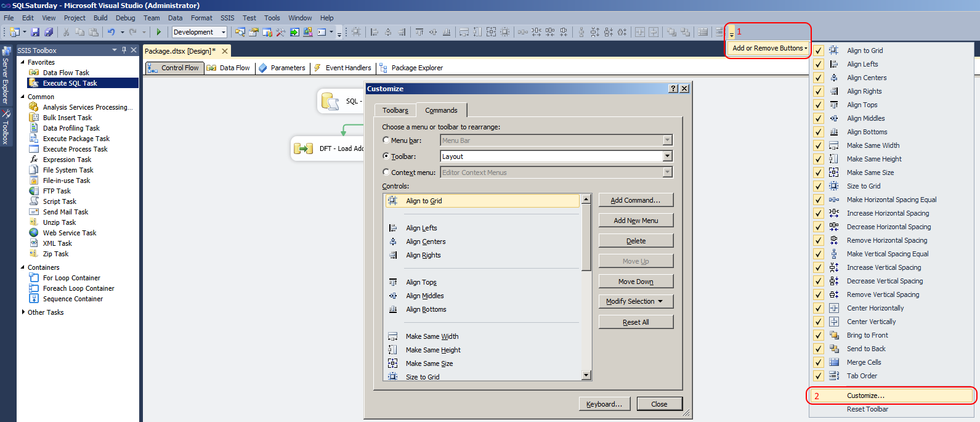The height and width of the screenshot is (422, 980).
Task: Collapse the Favorites toolbox group
Action: point(23,62)
